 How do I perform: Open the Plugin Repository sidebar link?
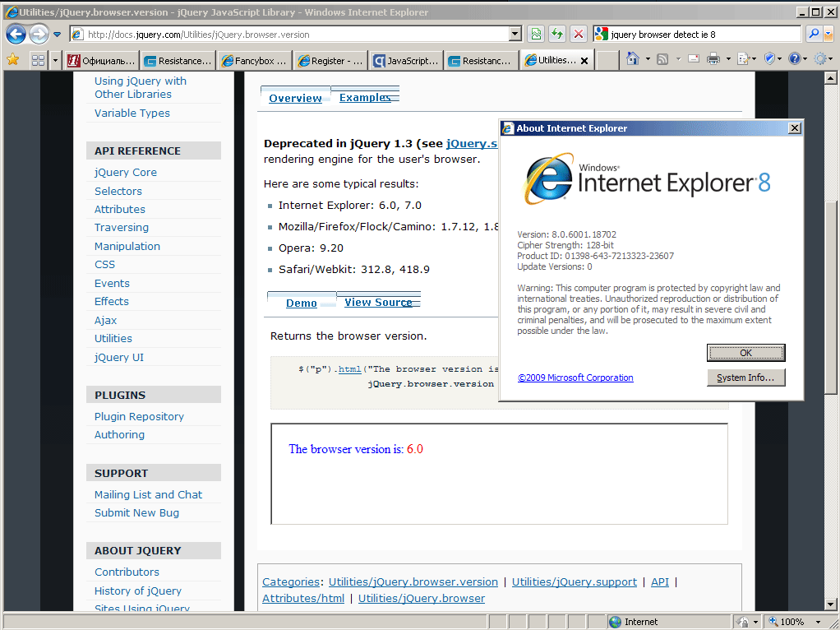coord(139,416)
